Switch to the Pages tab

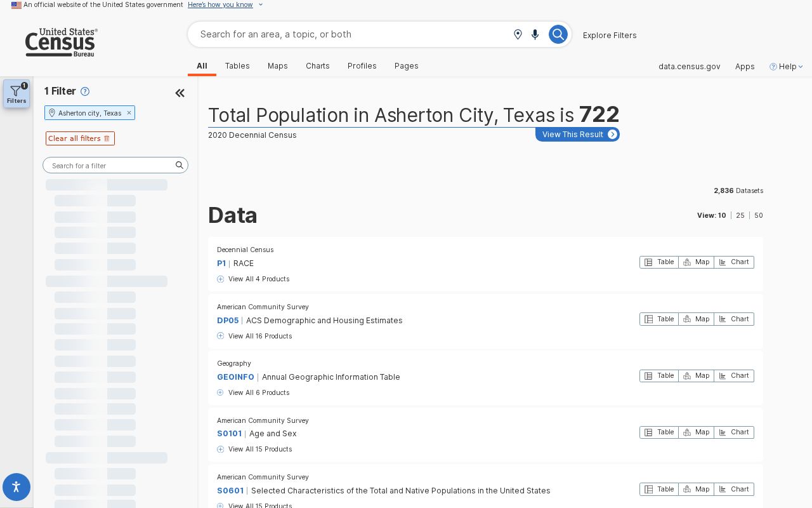[x=407, y=66]
